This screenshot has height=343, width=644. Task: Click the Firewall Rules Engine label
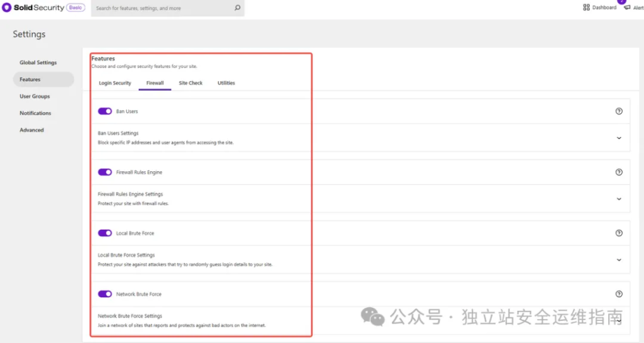[x=139, y=172]
